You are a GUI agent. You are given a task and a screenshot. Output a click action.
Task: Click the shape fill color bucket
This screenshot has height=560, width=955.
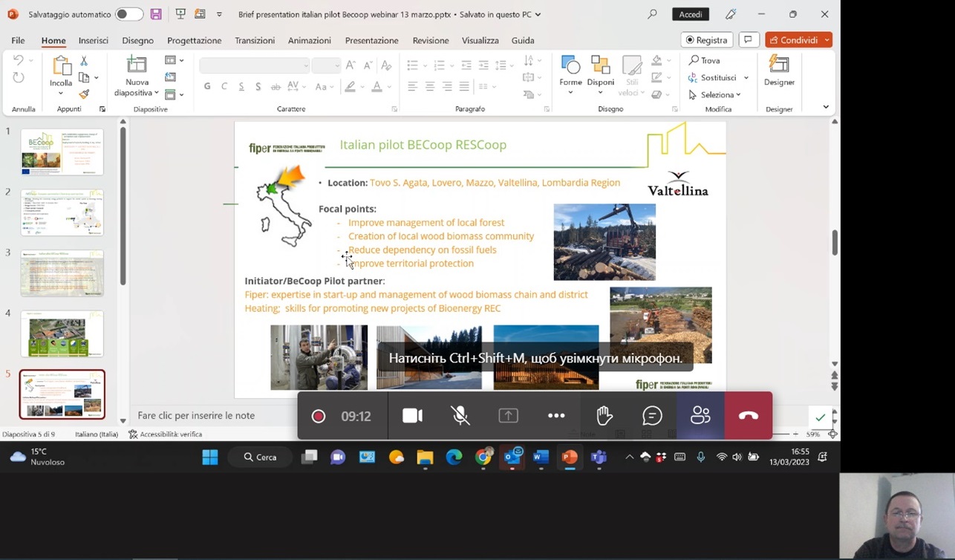(656, 61)
